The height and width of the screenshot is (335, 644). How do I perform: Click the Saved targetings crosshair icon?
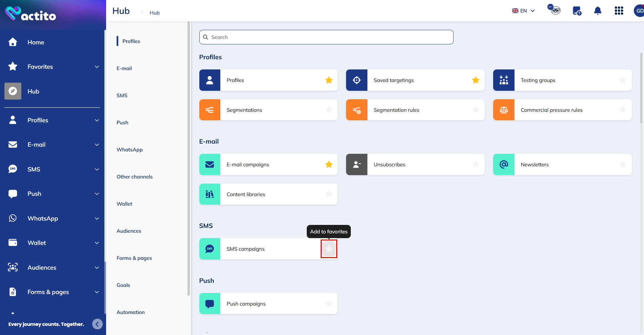(357, 80)
